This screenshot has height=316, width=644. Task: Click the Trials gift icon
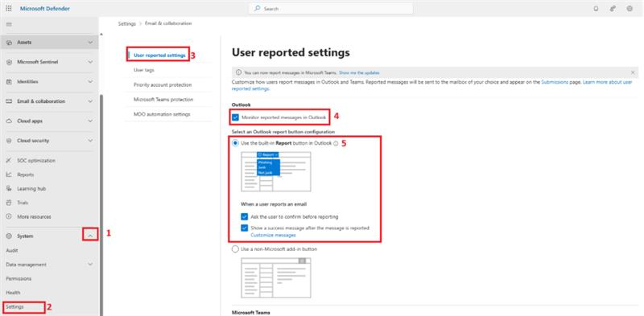tap(9, 203)
